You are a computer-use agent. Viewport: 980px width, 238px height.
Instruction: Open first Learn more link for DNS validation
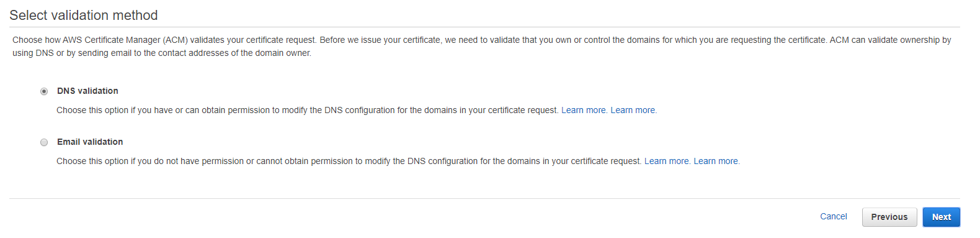click(584, 110)
